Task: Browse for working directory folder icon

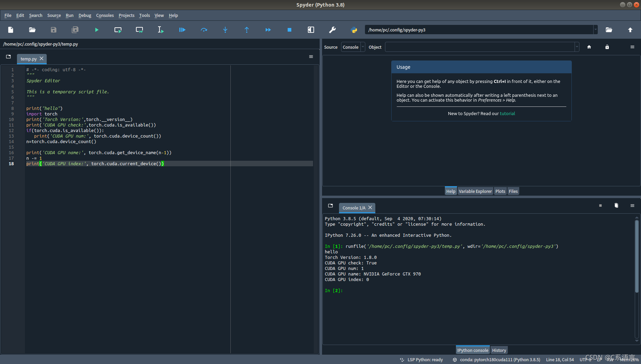Action: click(609, 30)
